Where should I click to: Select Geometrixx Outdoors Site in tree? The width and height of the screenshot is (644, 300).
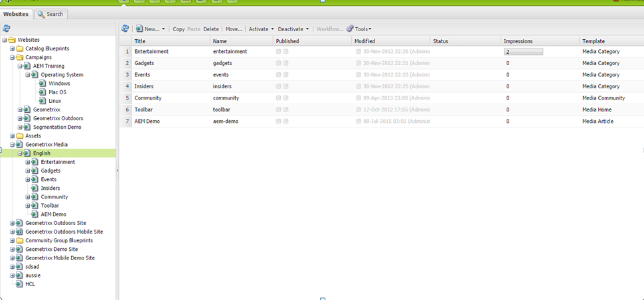coord(56,223)
